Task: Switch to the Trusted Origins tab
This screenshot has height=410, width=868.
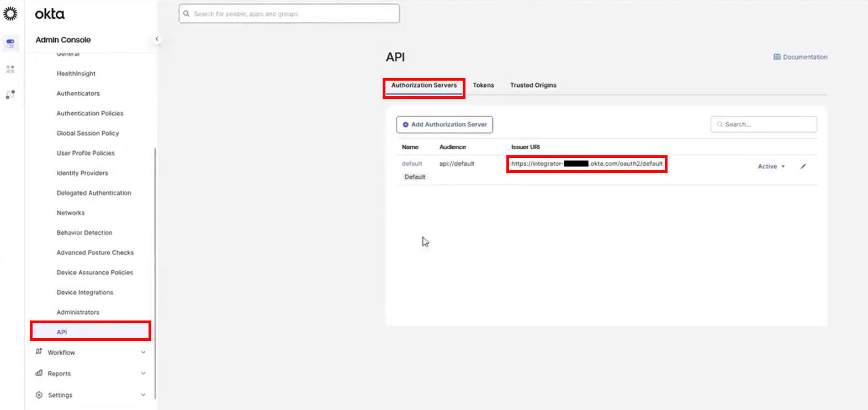Action: click(533, 85)
